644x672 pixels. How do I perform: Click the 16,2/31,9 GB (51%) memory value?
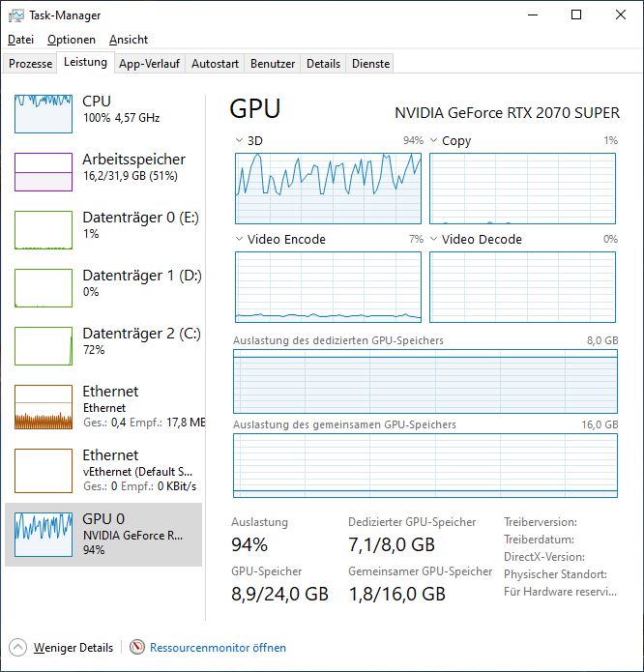point(131,176)
